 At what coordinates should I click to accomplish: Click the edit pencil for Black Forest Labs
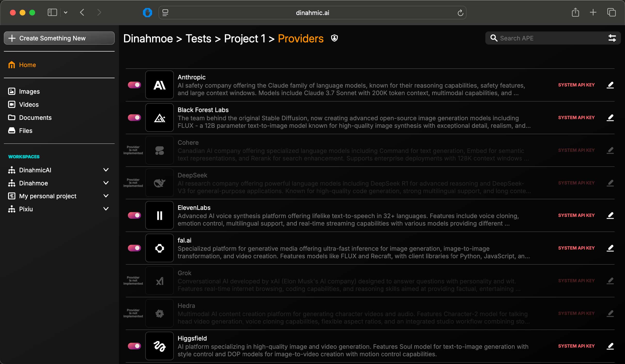pyautogui.click(x=610, y=118)
